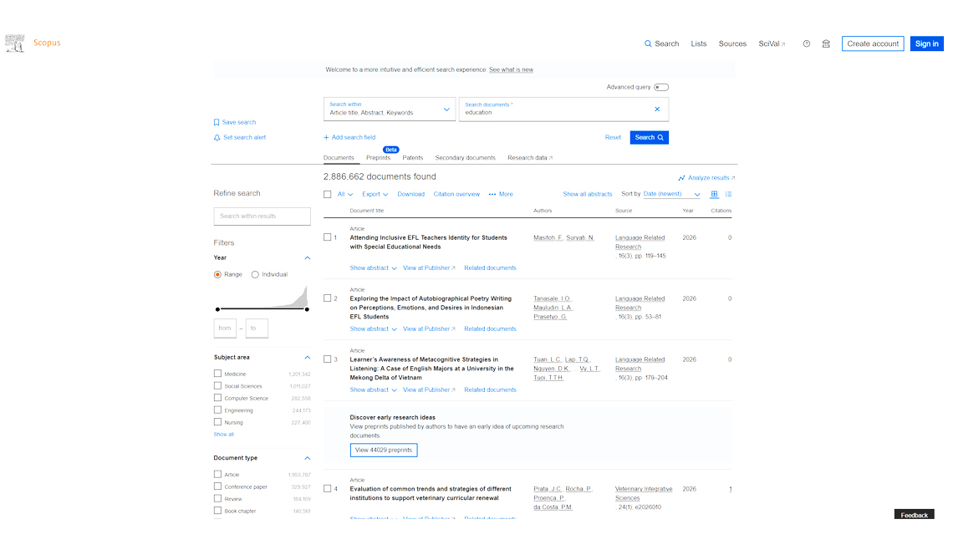Click the Search within results input field
Screen dimensions: 953x560
[262, 216]
